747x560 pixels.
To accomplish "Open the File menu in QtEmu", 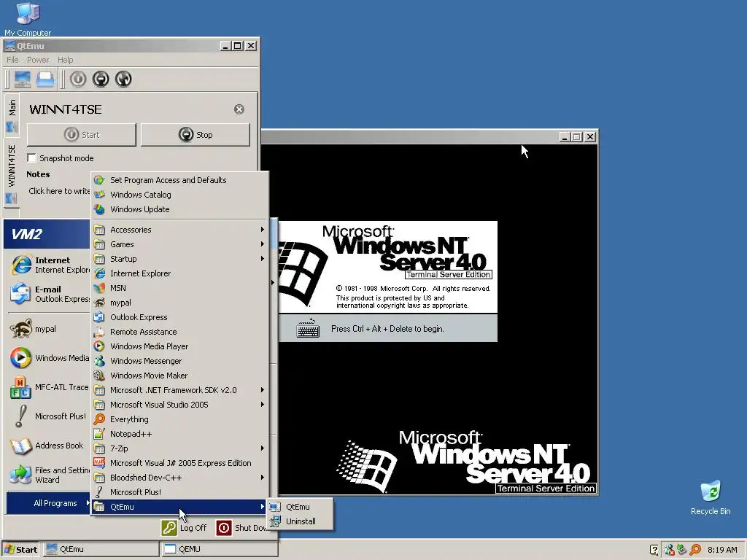I will click(12, 60).
